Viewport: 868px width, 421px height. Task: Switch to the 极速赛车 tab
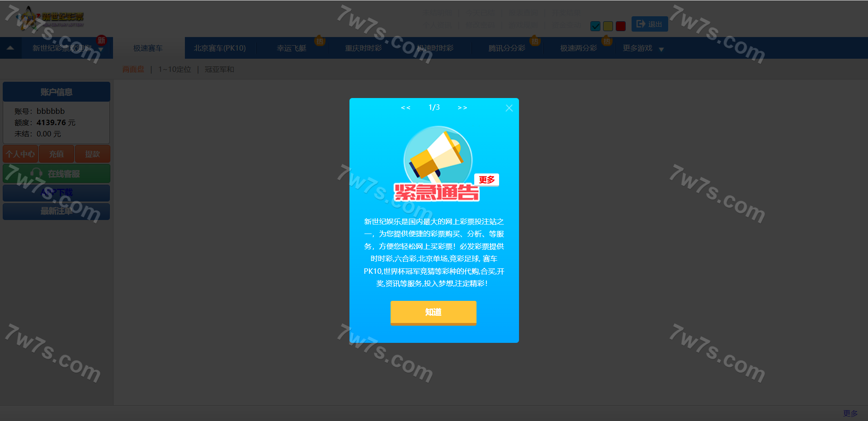click(x=148, y=48)
